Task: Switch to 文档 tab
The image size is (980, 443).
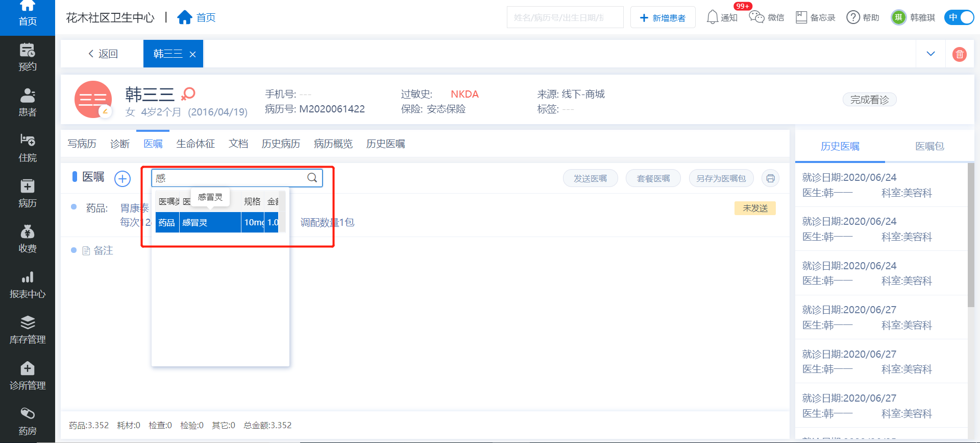Action: click(x=238, y=144)
